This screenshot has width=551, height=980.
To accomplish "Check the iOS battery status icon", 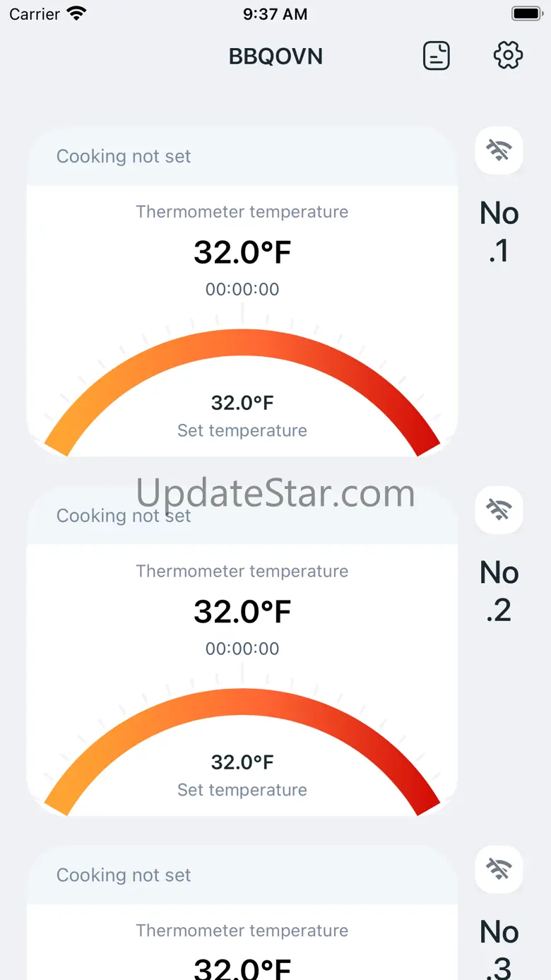I will click(526, 13).
